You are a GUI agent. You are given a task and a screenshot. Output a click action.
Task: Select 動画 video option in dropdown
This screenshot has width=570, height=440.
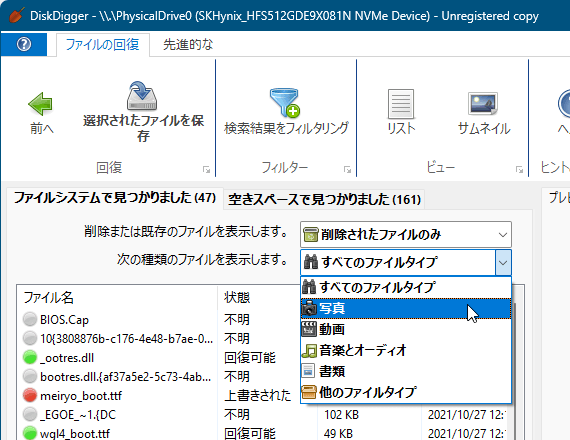[406, 329]
